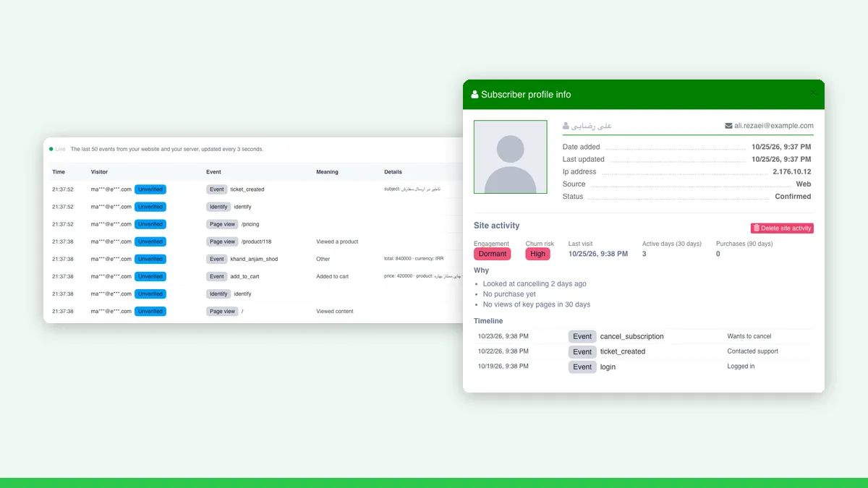Select the cancel_subscription timeline event name
The height and width of the screenshot is (488, 868).
tap(632, 336)
